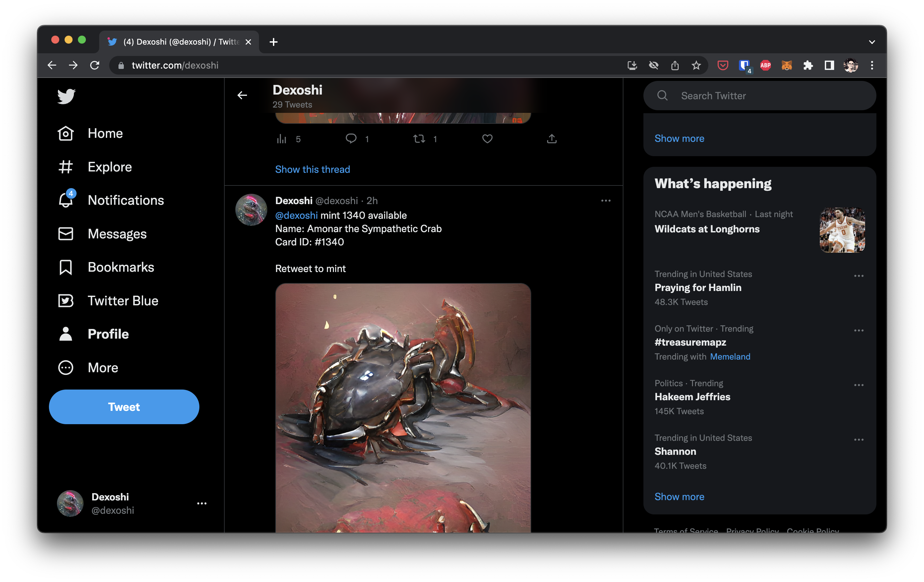Close the Dexoshi Twitter tab
Screen dimensions: 924x582
pyautogui.click(x=248, y=42)
